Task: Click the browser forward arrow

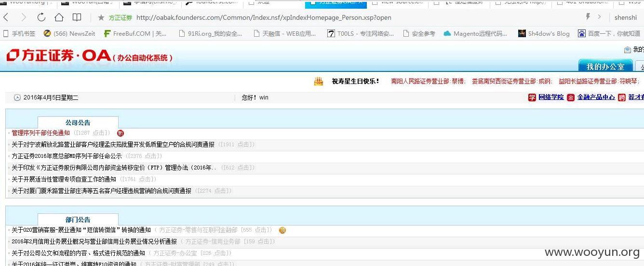Action: [x=24, y=17]
